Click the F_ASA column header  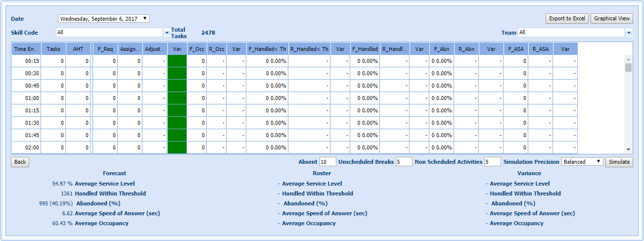point(516,49)
